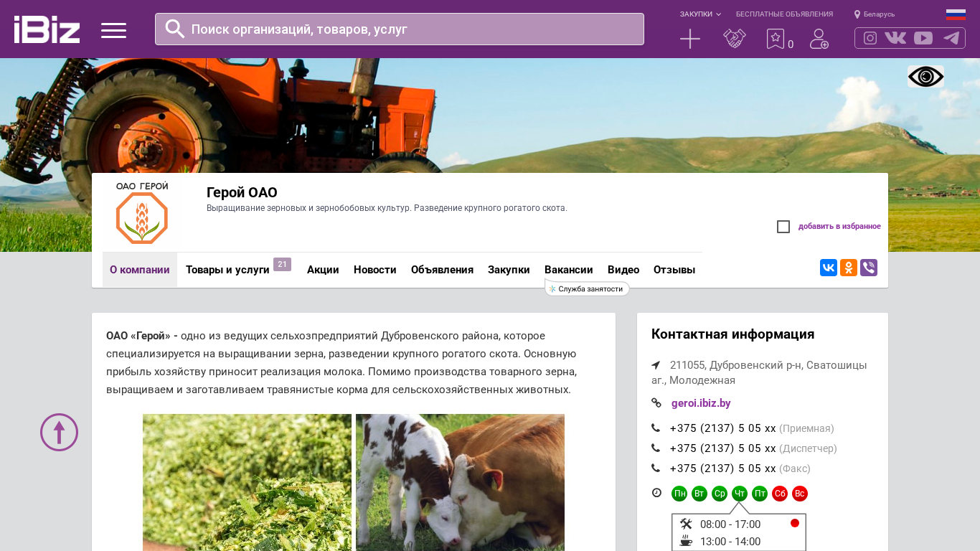Open the chopped green fodder photo

[247, 482]
